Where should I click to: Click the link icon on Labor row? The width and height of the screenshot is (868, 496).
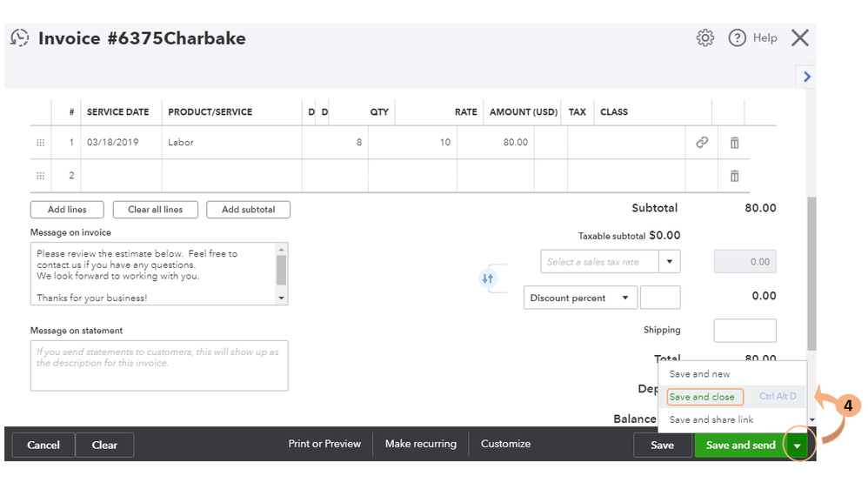click(x=702, y=142)
